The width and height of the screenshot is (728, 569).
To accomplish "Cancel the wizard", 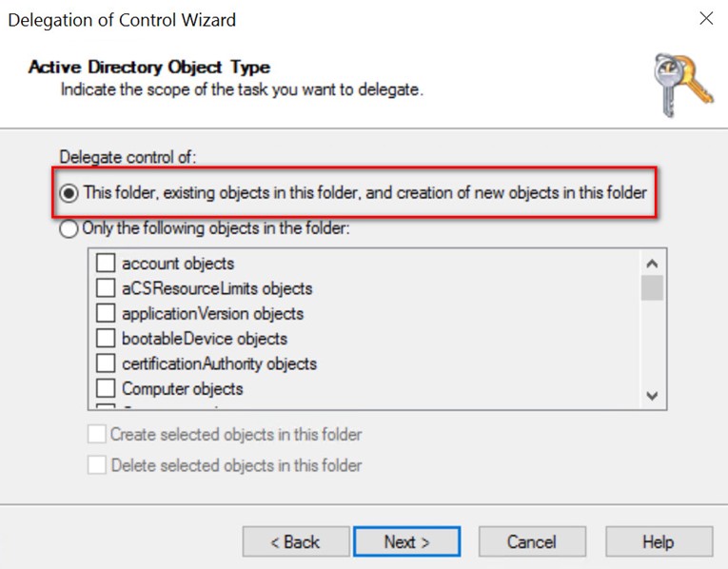I will click(532, 541).
